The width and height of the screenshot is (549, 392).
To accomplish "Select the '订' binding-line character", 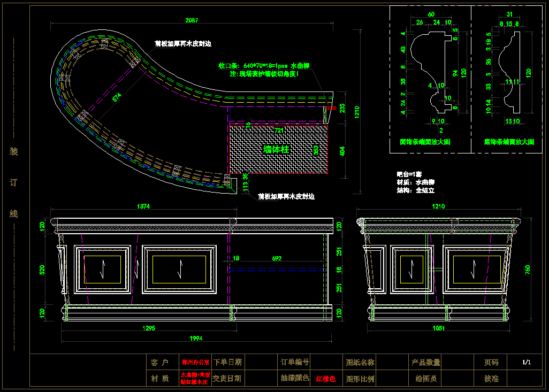I will coord(14,182).
